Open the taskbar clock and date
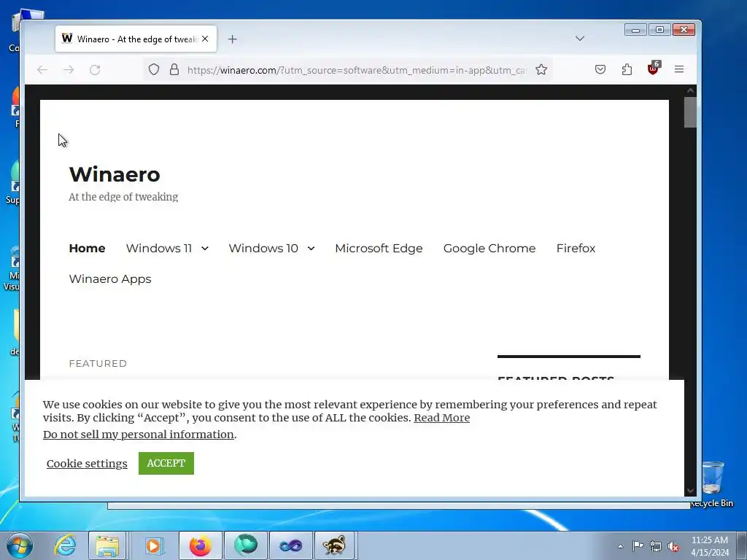747x560 pixels. 709,546
